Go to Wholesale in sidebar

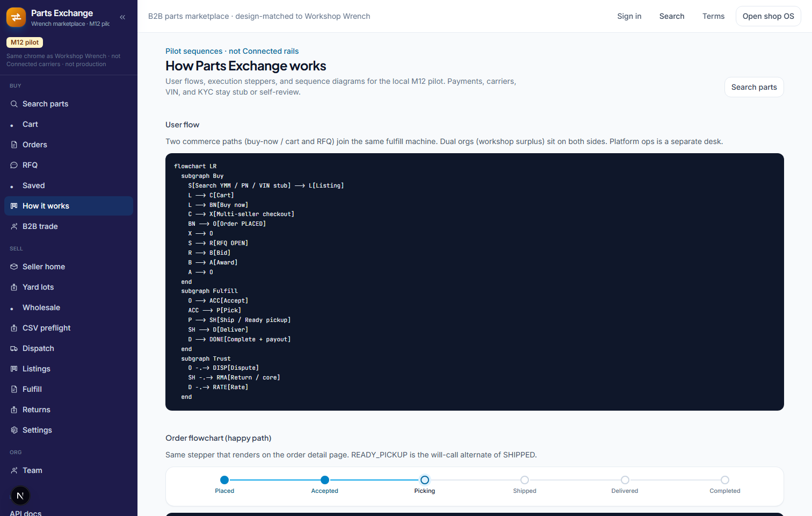[x=69, y=307]
